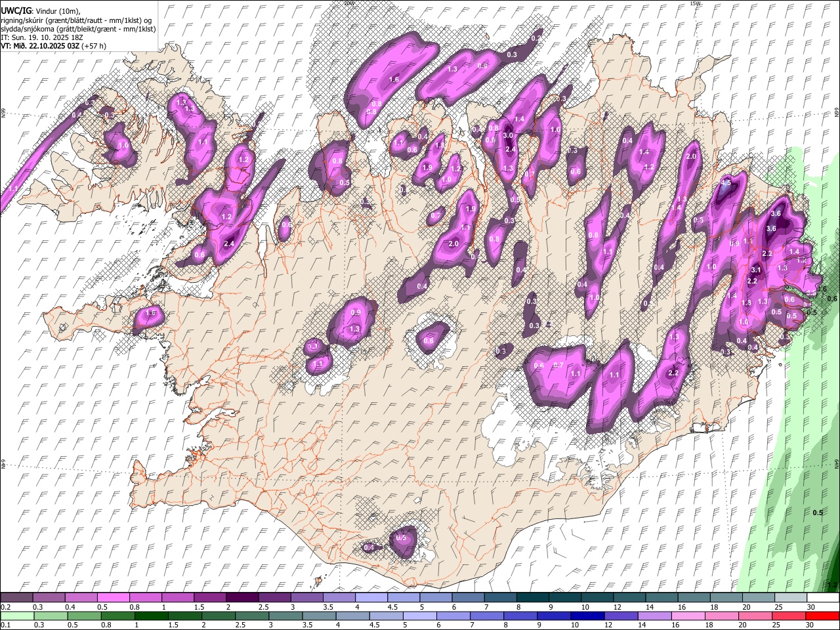Select the light lavender 4–4.5 snow swatch
Viewport: 840px width, 630px height.
click(x=370, y=598)
